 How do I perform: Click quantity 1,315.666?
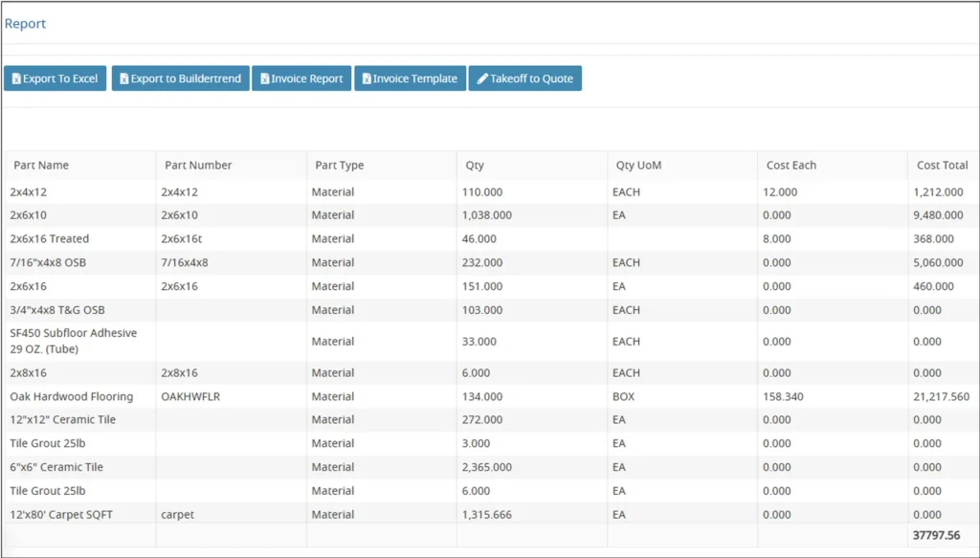coord(487,515)
